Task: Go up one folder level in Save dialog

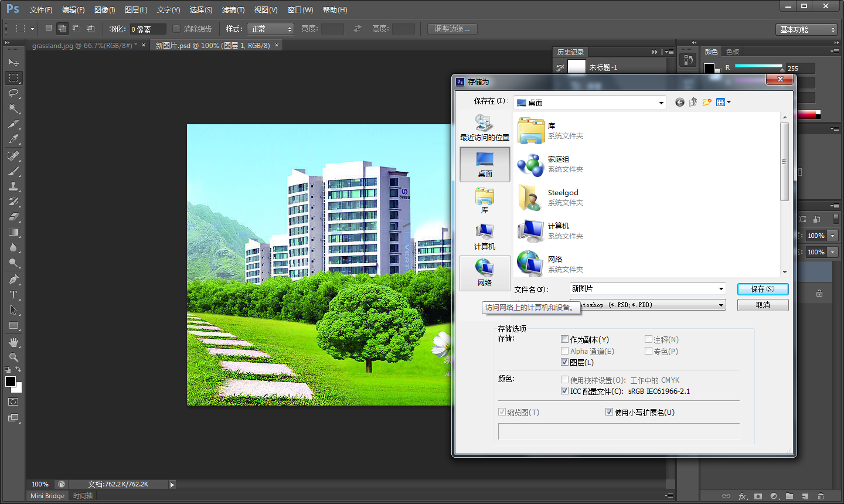Action: pyautogui.click(x=693, y=102)
